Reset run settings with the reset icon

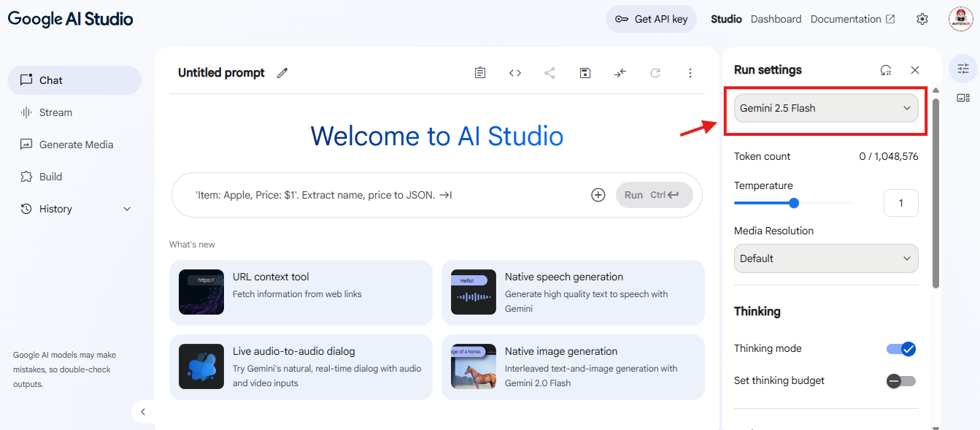886,70
